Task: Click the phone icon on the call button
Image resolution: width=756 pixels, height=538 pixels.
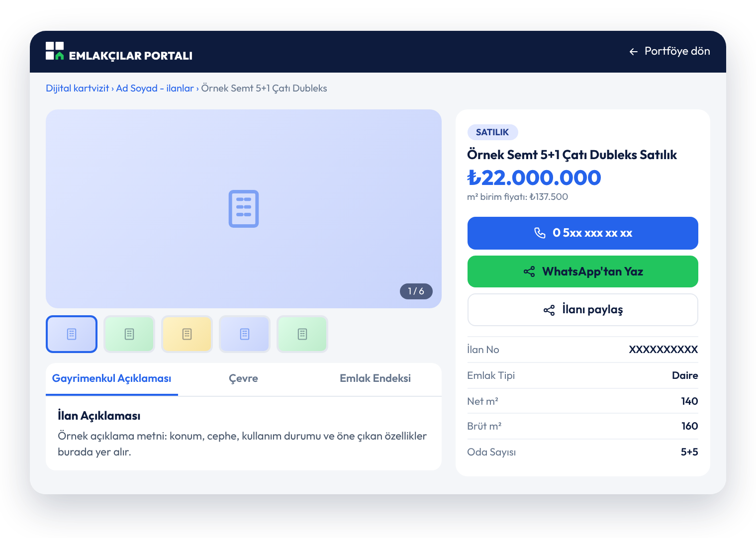Action: click(x=540, y=233)
